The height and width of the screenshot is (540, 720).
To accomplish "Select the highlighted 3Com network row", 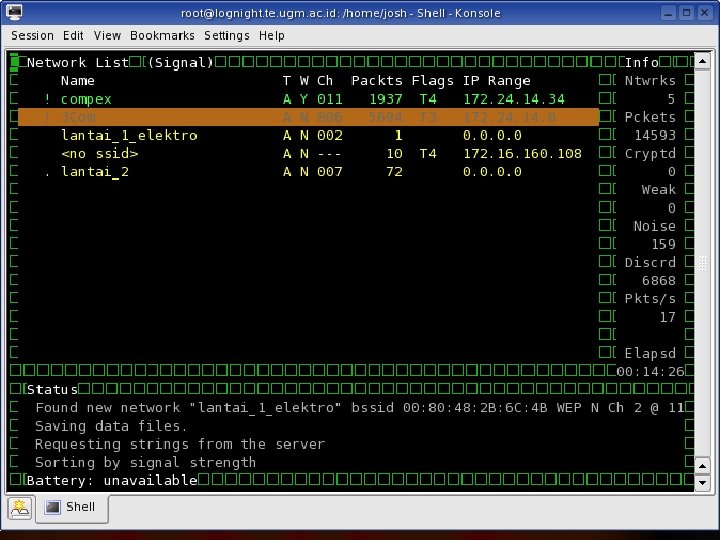I will (308, 117).
